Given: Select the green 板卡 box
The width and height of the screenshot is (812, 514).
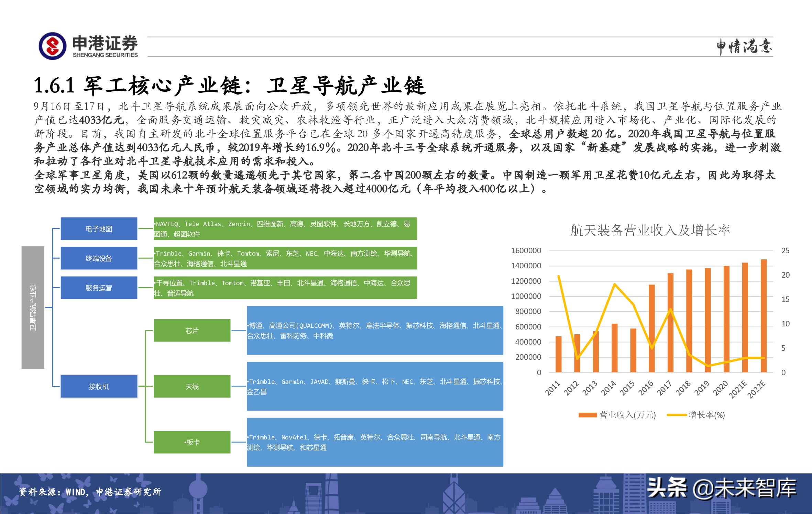Looking at the screenshot, I should tap(192, 443).
